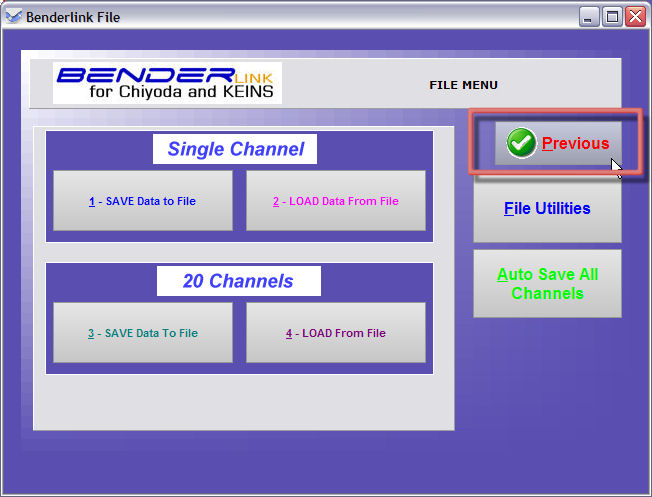Minimize the Benderlink File window
The image size is (652, 497).
point(589,15)
